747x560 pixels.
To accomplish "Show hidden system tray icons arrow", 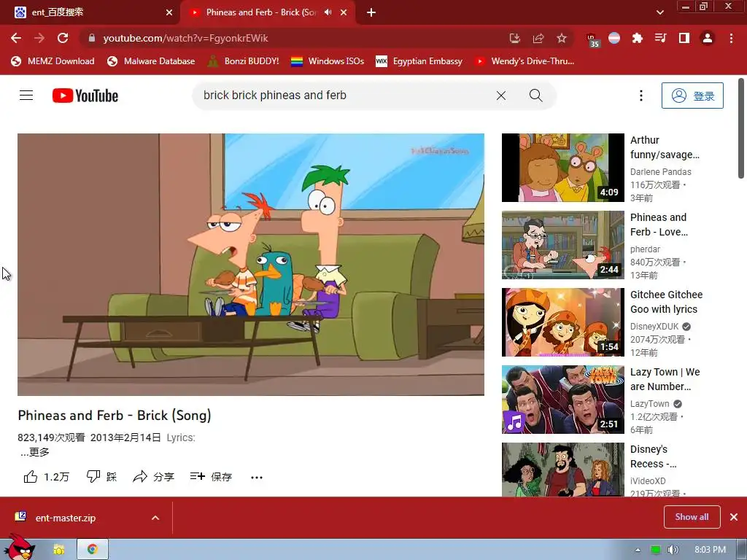I will [x=638, y=550].
